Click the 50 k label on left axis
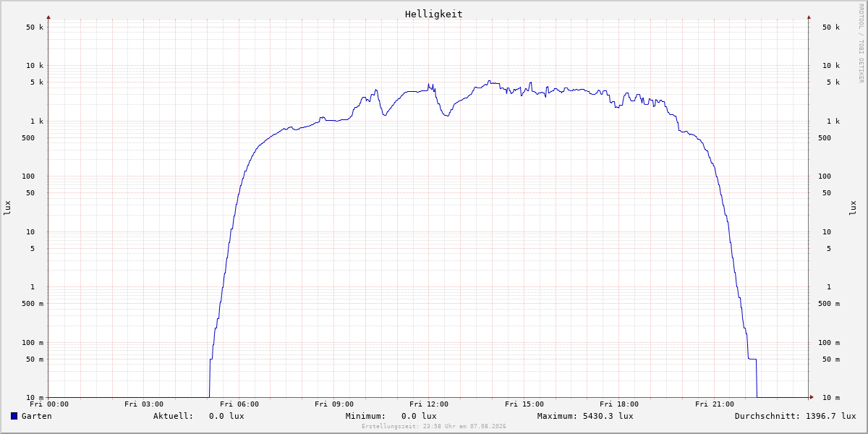The width and height of the screenshot is (868, 434). click(x=35, y=27)
